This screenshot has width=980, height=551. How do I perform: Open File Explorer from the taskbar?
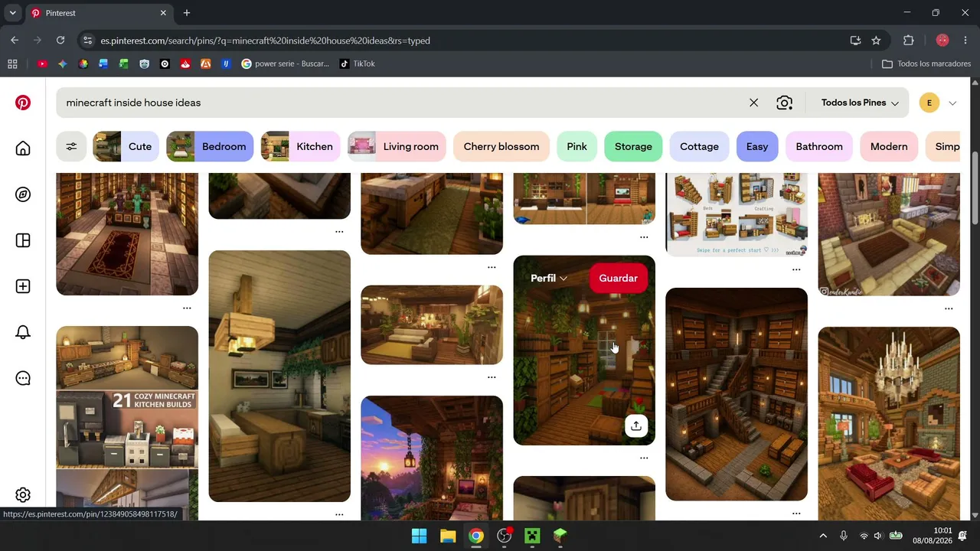tap(448, 536)
